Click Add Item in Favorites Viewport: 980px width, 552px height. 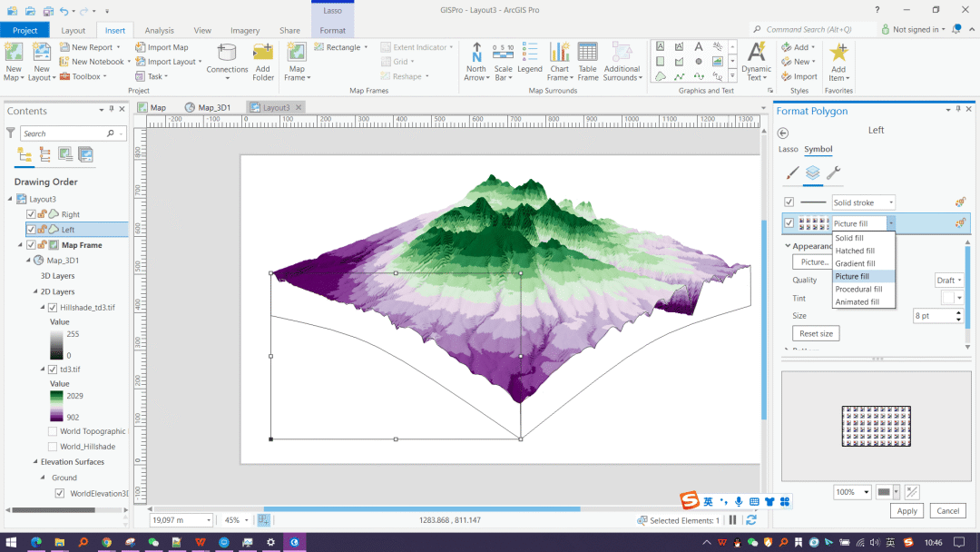point(838,61)
